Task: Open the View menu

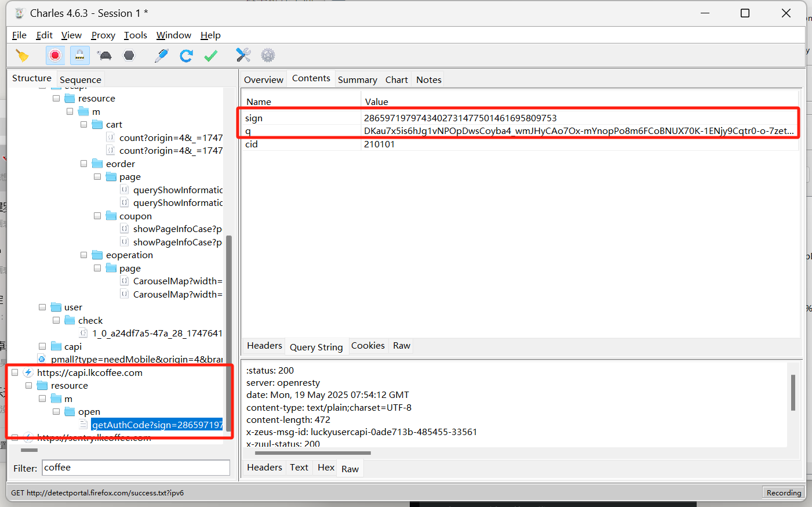Action: [x=71, y=35]
